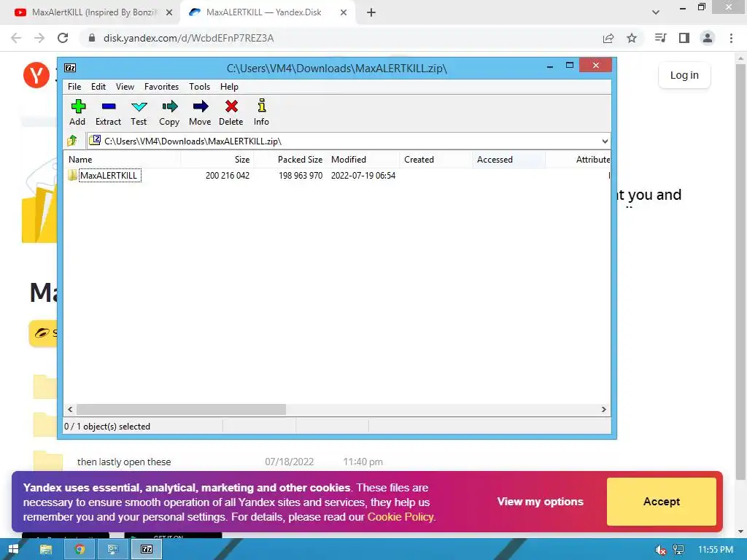Open Chrome tab search chevron
This screenshot has width=747, height=560.
point(656,12)
